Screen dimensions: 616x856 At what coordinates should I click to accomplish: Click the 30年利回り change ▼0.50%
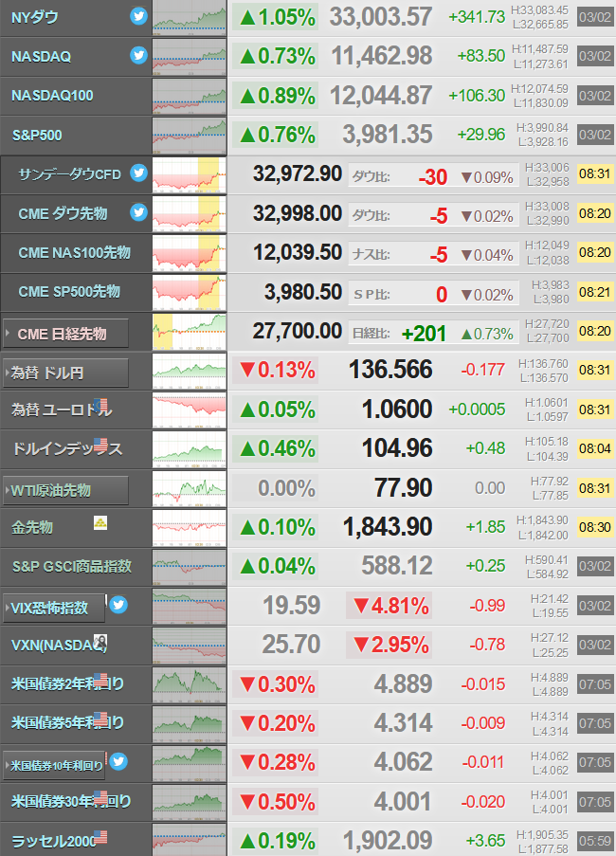click(277, 802)
